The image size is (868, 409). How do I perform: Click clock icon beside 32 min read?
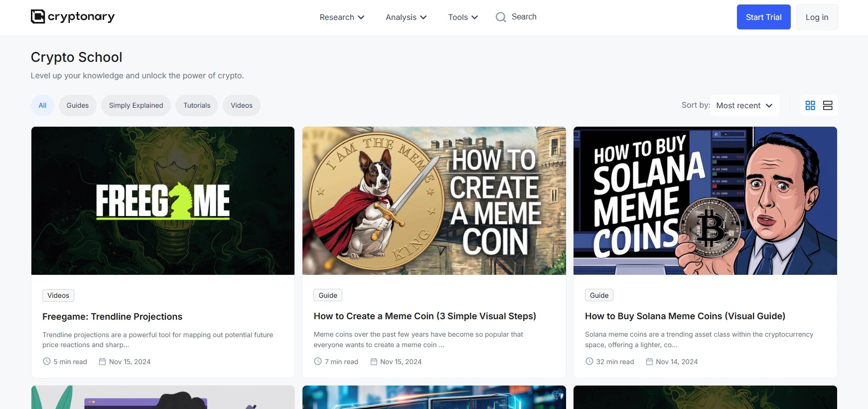pos(589,362)
